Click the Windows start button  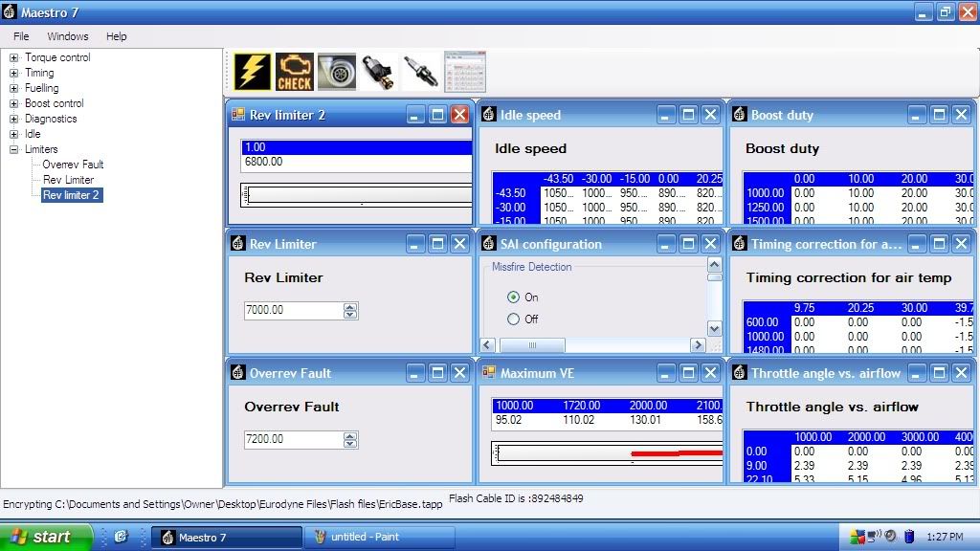click(46, 537)
